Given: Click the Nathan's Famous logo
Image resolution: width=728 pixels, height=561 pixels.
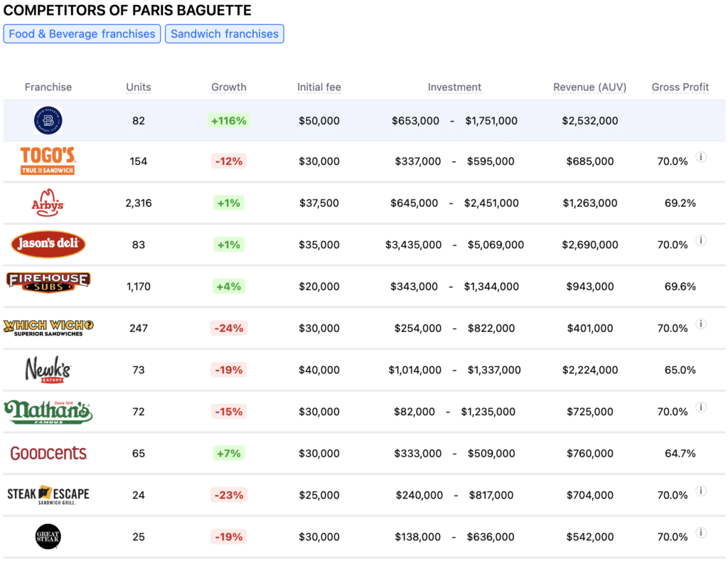Looking at the screenshot, I should coord(48,412).
